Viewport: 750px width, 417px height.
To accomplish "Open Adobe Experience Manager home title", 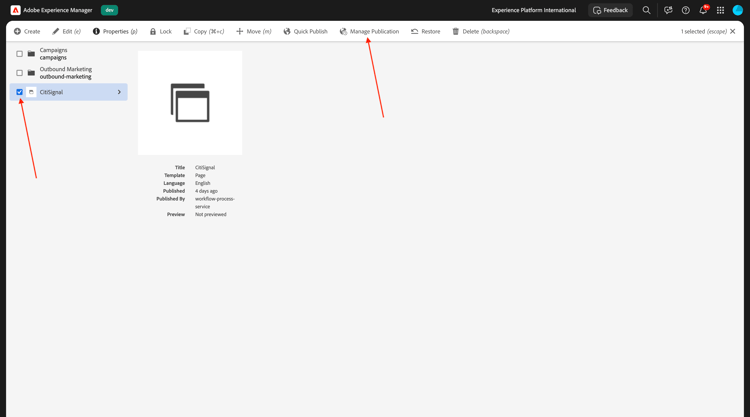I will click(58, 10).
